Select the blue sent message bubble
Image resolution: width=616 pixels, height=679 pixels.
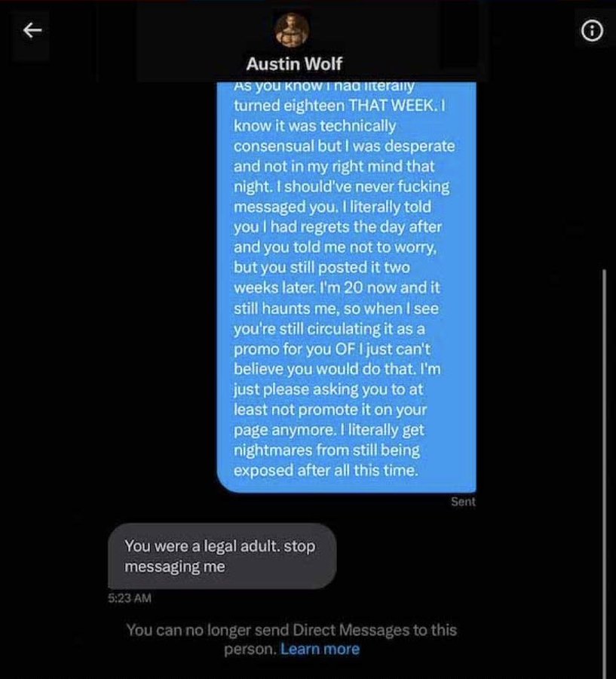(346, 287)
